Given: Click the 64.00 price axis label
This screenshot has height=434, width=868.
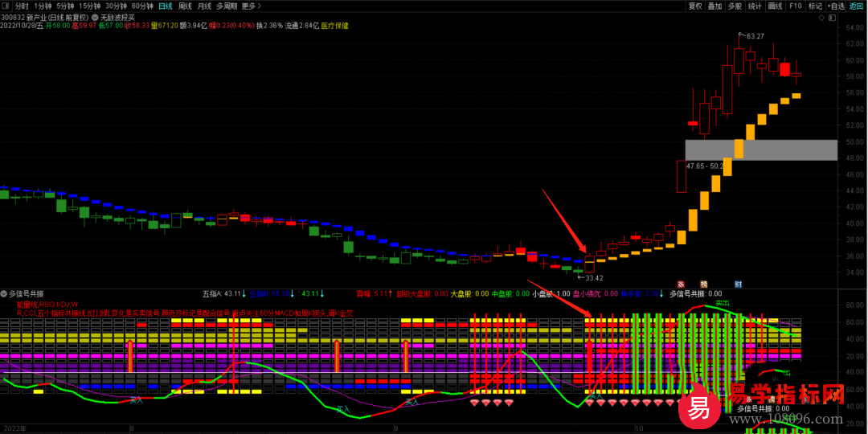Looking at the screenshot, I should click(853, 27).
